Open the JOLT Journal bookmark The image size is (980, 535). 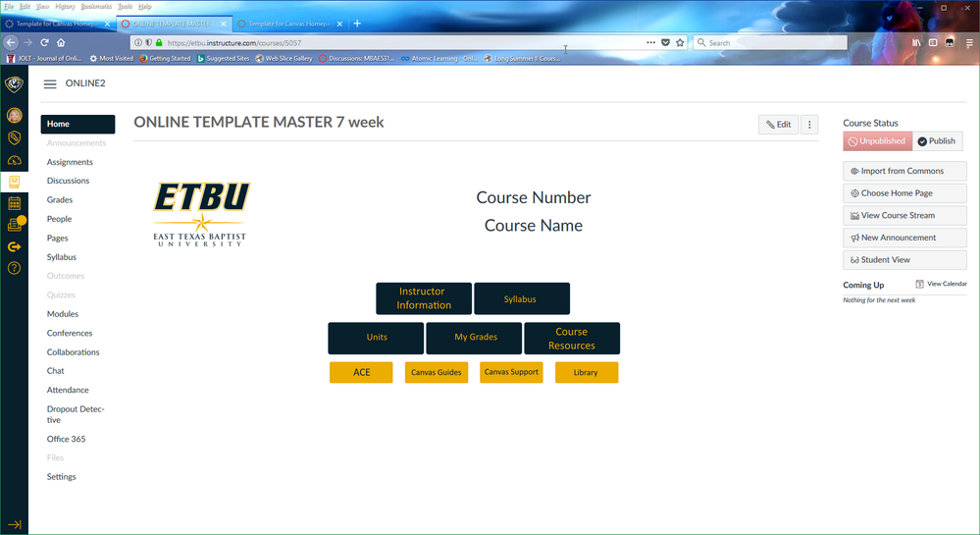(44, 58)
